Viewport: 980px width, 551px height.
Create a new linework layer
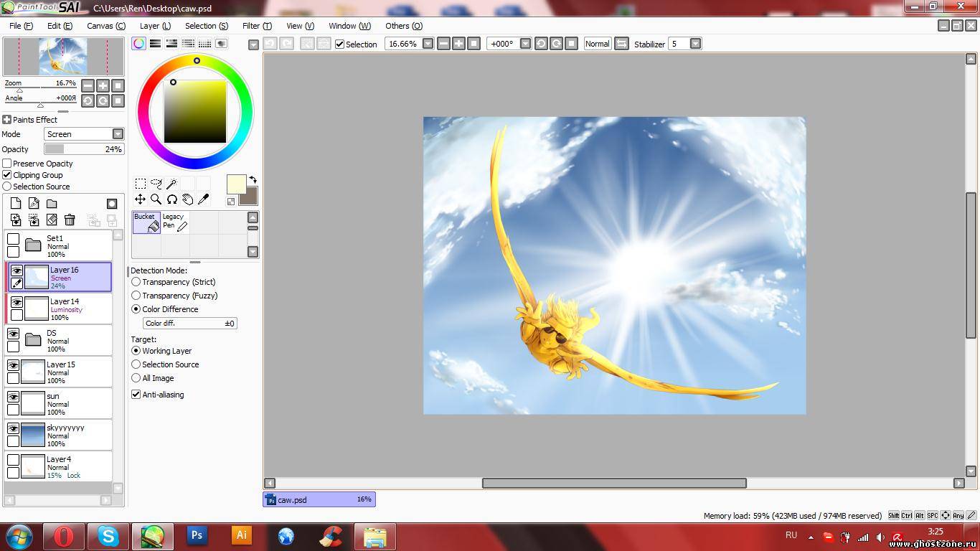(x=34, y=204)
